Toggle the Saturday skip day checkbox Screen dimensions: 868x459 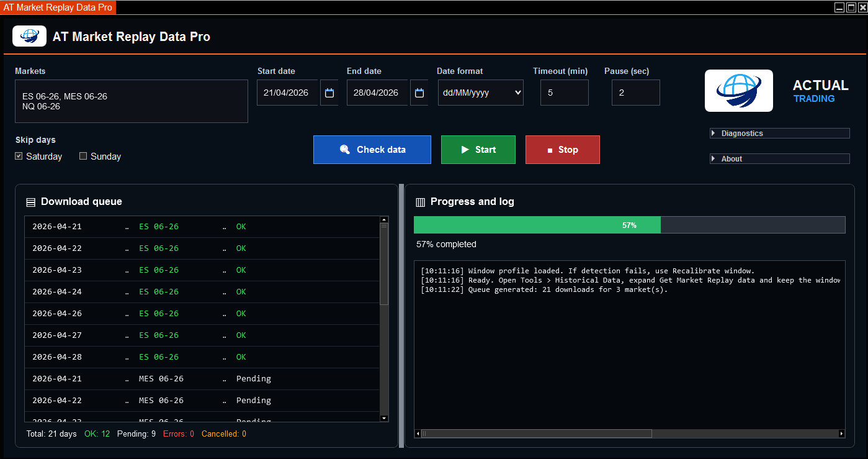(x=19, y=156)
